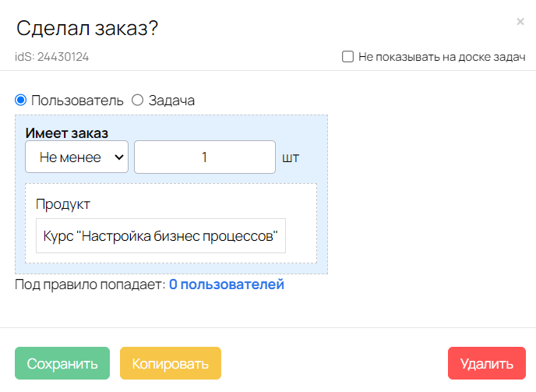This screenshot has height=392, width=536.
Task: Click the dialog title "Сделал заказ?"
Action: click(87, 29)
